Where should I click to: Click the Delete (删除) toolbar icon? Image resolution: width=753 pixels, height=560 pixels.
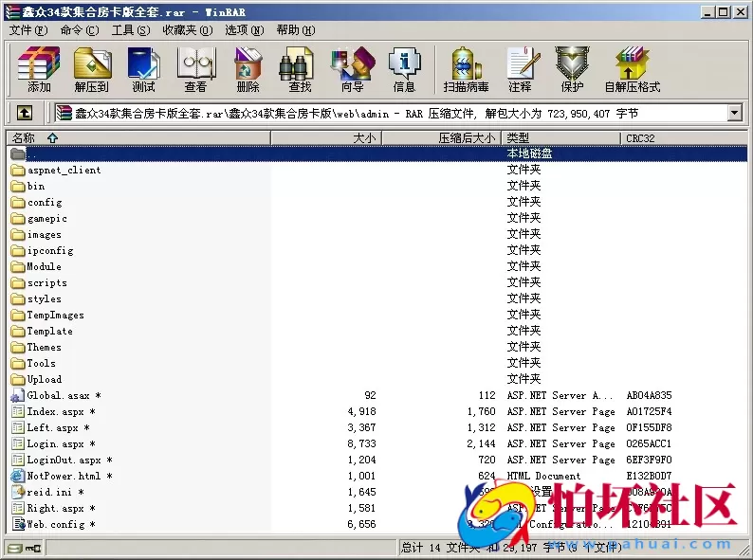click(248, 69)
